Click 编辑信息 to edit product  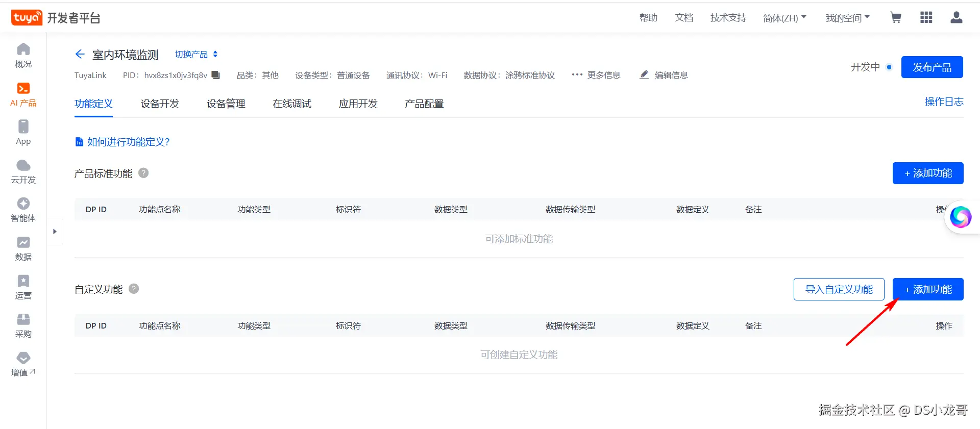click(x=664, y=75)
